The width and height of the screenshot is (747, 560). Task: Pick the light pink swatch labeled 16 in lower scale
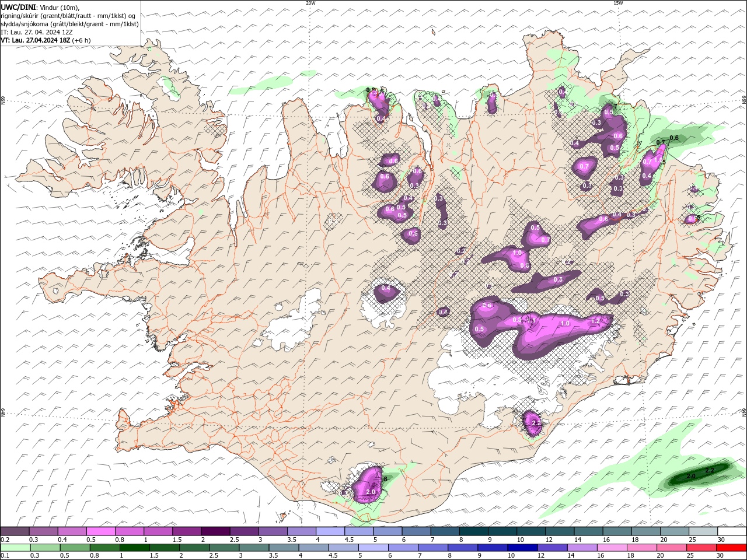coord(612,548)
